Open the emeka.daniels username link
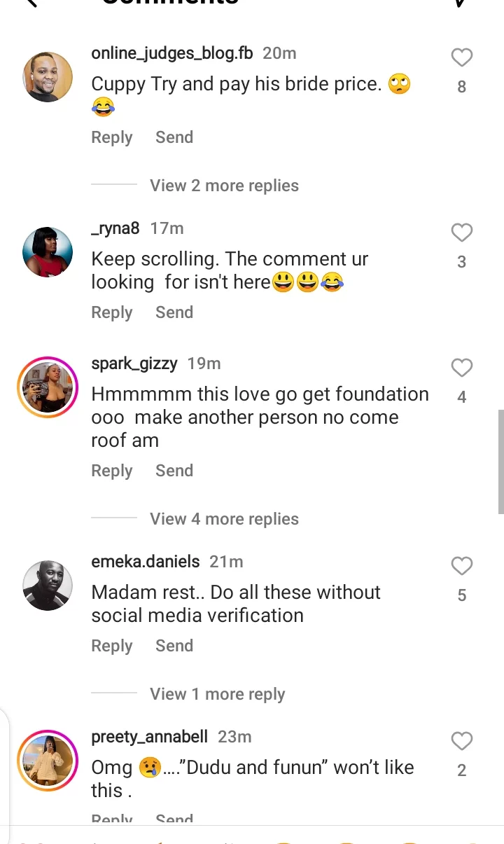Viewport: 504px width, 844px height. click(146, 562)
